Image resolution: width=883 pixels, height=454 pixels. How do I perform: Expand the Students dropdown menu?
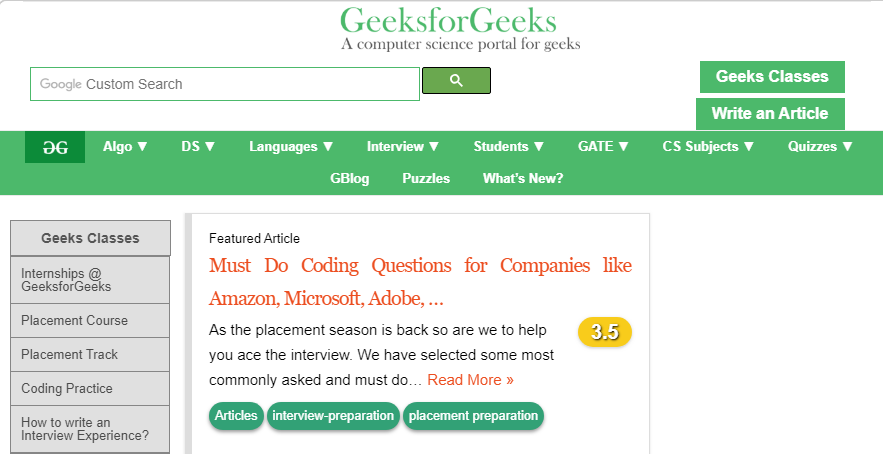pyautogui.click(x=509, y=146)
